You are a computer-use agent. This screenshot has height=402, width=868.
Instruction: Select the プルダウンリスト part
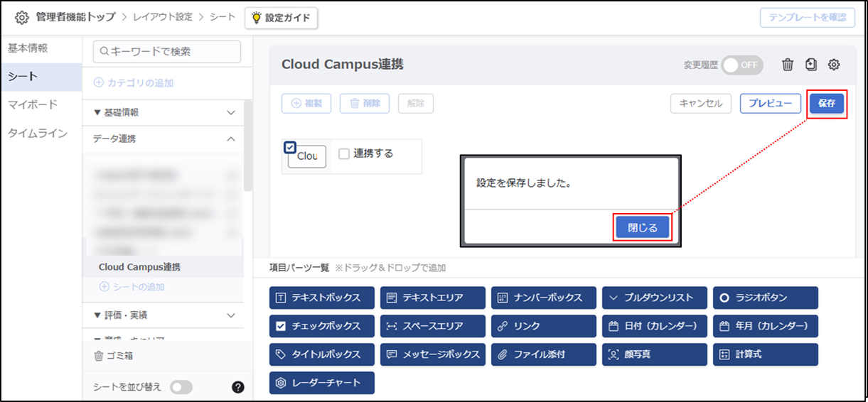coord(655,298)
